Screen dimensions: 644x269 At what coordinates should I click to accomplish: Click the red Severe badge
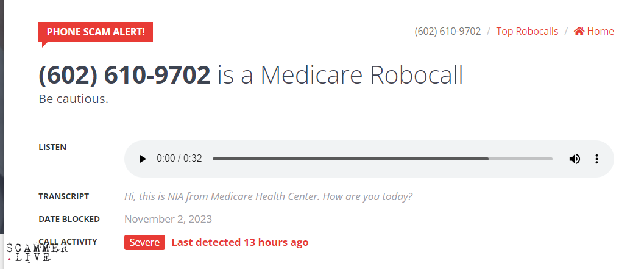tap(144, 242)
